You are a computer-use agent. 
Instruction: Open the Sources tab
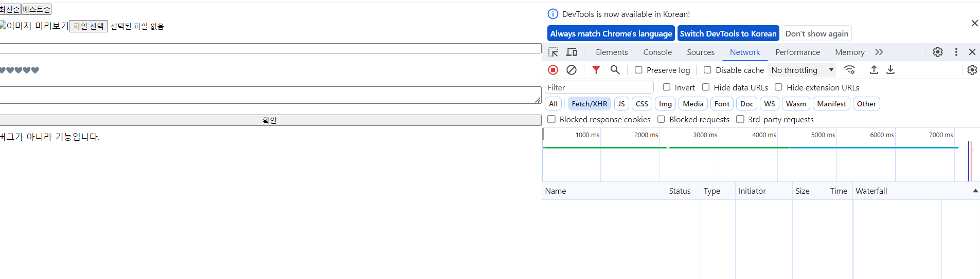click(701, 52)
